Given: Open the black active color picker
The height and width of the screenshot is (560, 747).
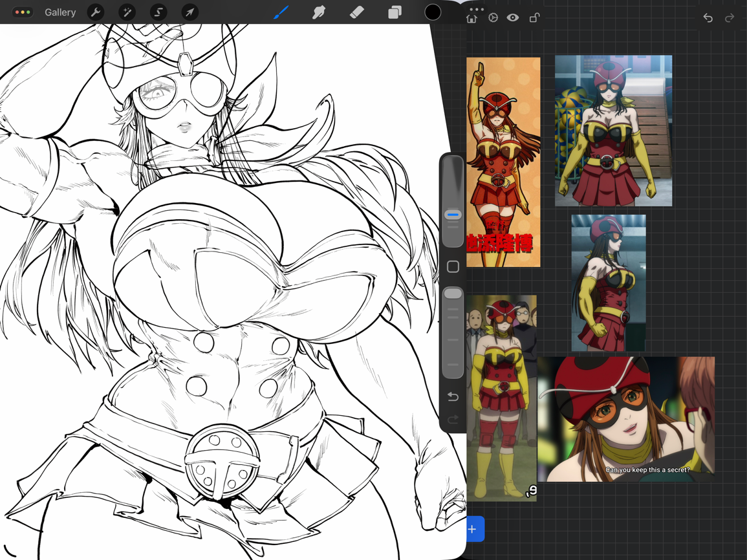Looking at the screenshot, I should pos(433,12).
